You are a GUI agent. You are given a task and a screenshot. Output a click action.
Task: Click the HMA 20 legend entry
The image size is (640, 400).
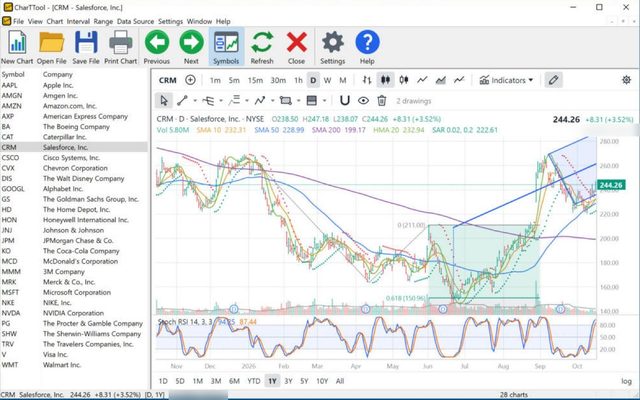tap(399, 130)
